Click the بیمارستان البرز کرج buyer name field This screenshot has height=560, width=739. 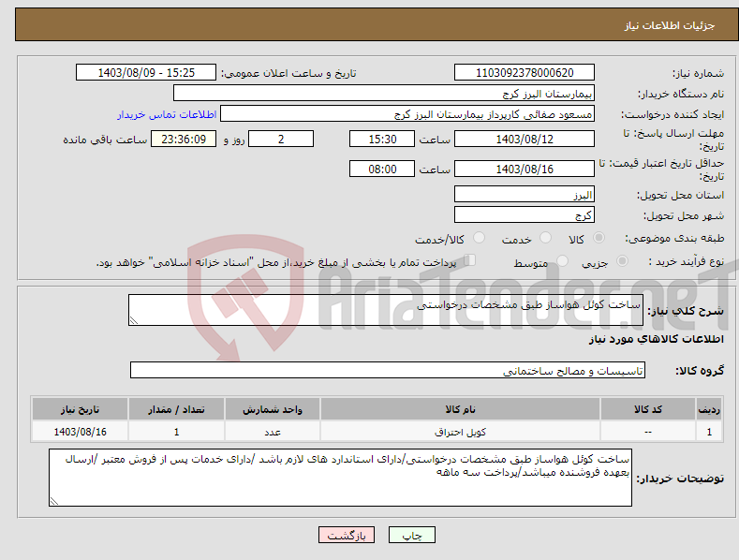384,93
